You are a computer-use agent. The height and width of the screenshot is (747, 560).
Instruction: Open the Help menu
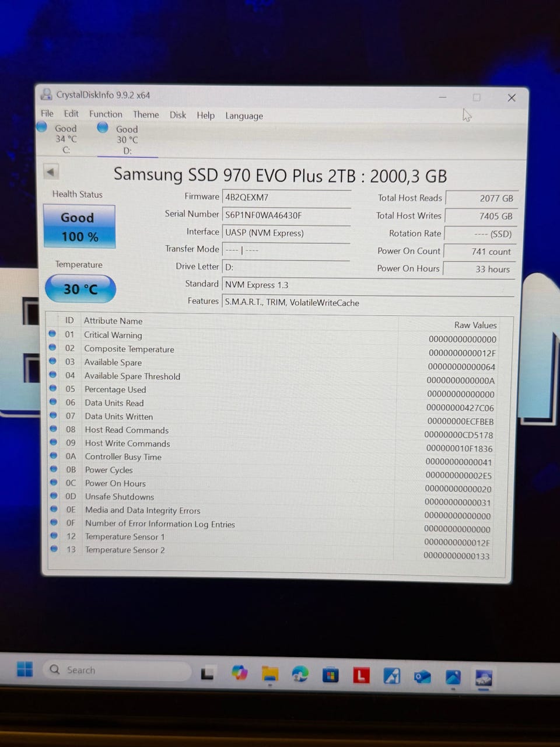(x=205, y=116)
